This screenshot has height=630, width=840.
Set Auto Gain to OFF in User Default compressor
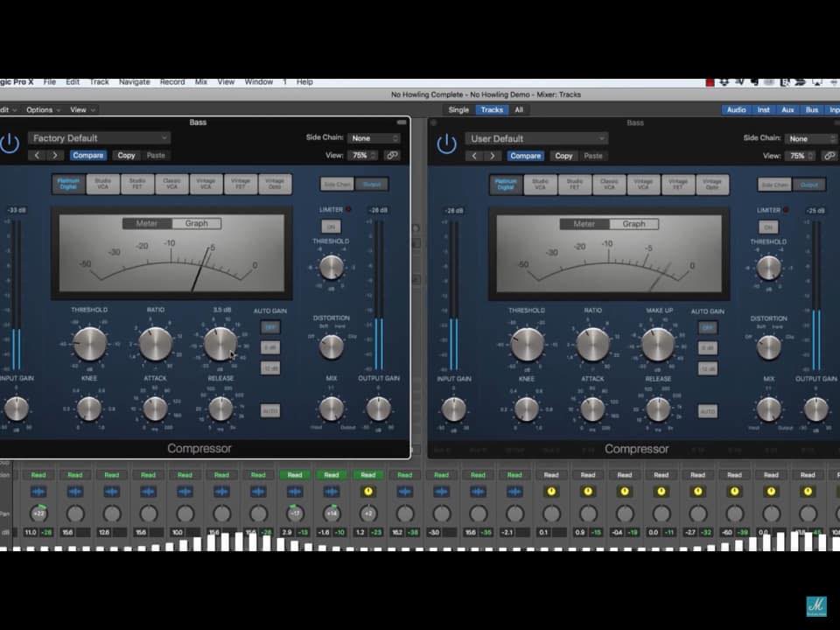707,327
